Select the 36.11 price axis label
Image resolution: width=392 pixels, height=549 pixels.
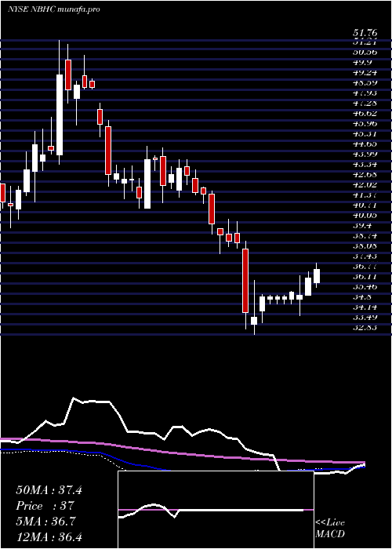pos(365,276)
